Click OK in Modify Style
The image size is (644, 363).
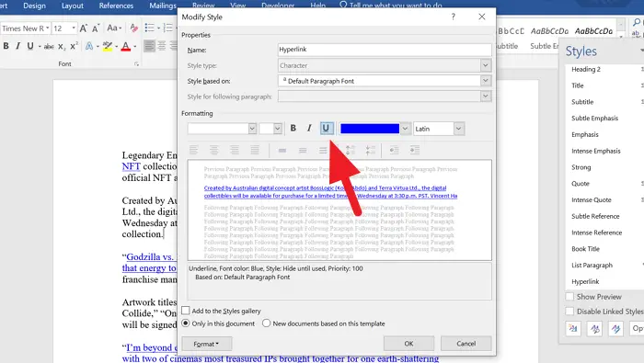[x=408, y=344]
